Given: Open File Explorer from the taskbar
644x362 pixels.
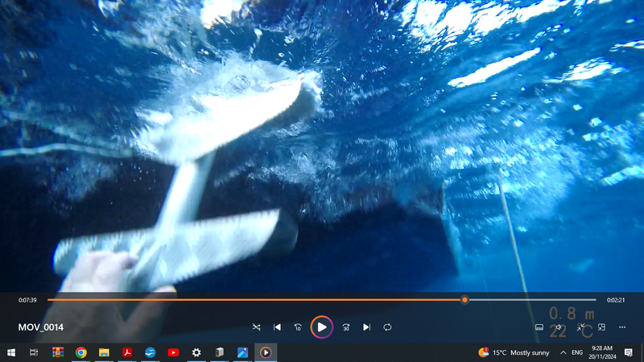Looking at the screenshot, I should point(104,352).
